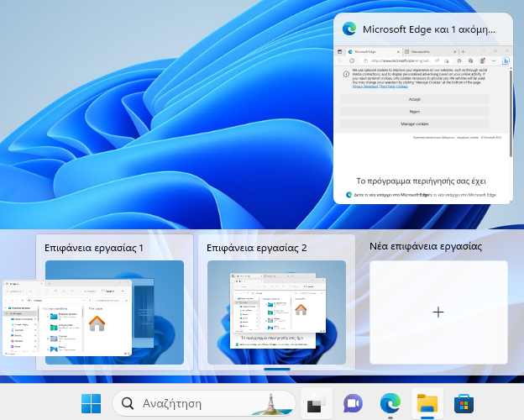The image size is (524, 420).
Task: Open File Explorer from the taskbar
Action: (x=427, y=403)
